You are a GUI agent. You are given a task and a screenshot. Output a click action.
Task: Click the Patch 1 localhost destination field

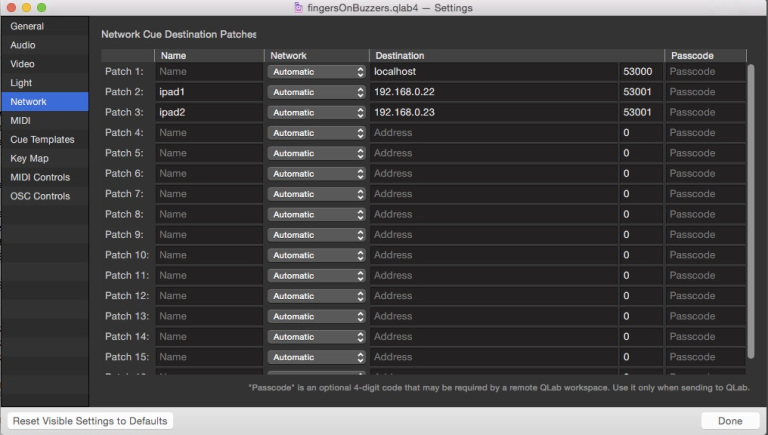tap(494, 72)
